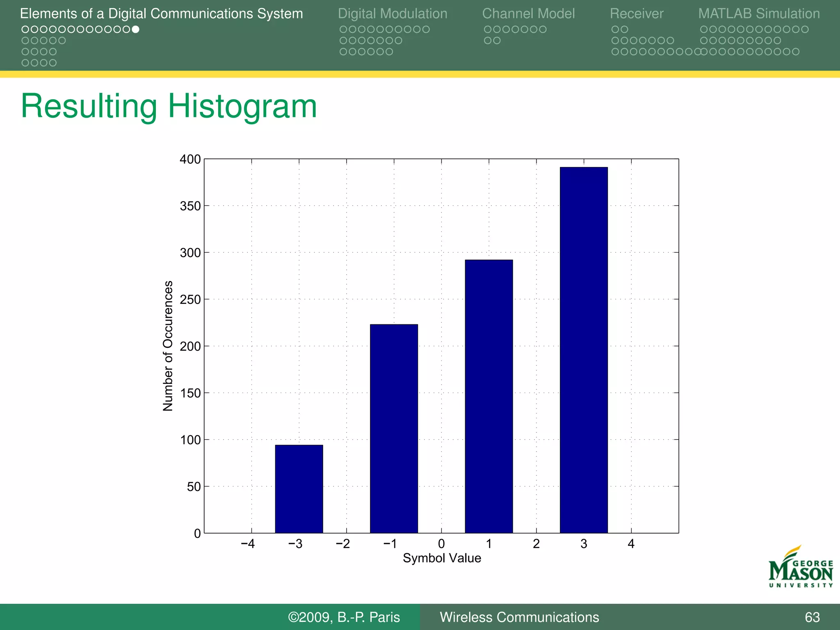Click the slide number 63

(x=812, y=617)
